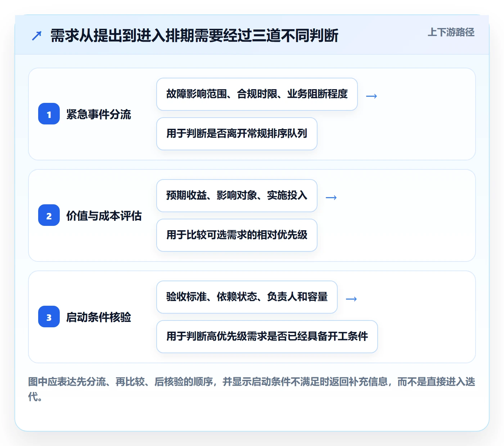
Task: Select the 上下游路径 label in header
Action: pos(451,32)
